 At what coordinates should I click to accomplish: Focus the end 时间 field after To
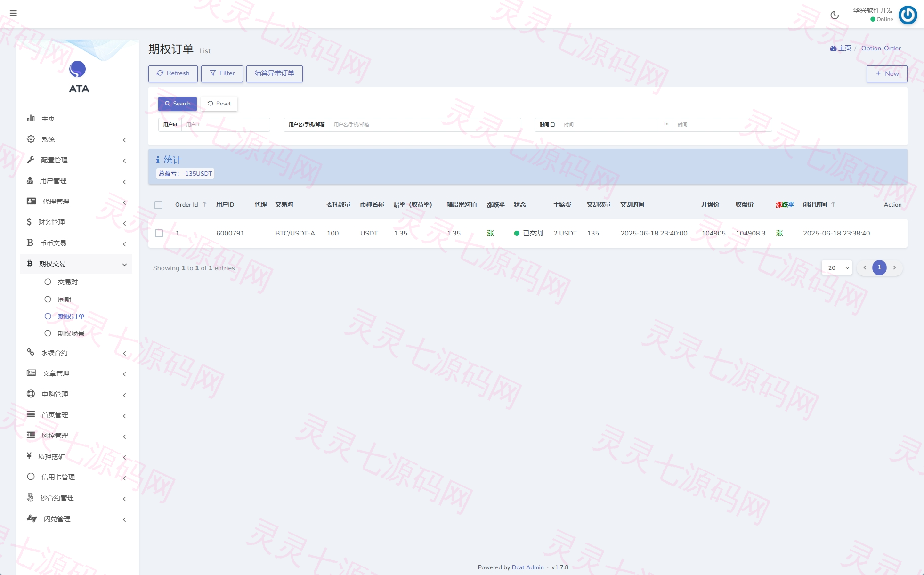point(722,124)
